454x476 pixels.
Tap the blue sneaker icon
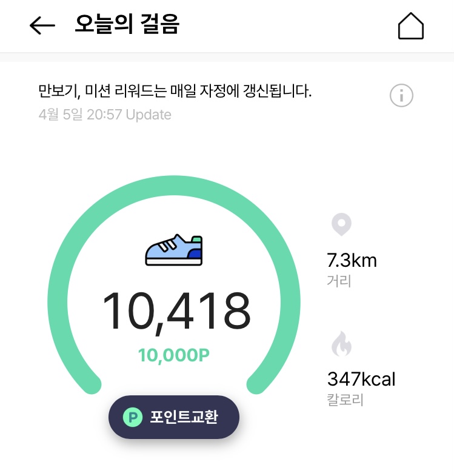click(x=174, y=249)
